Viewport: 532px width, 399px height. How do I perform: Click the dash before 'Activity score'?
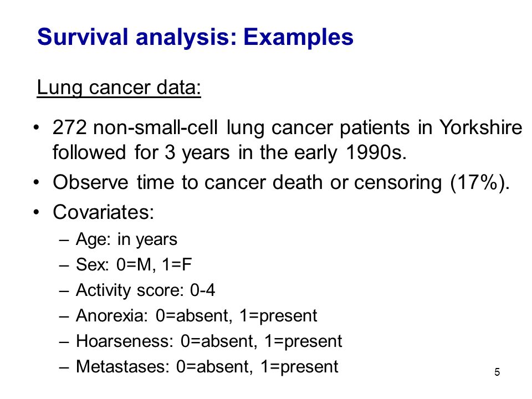(64, 291)
